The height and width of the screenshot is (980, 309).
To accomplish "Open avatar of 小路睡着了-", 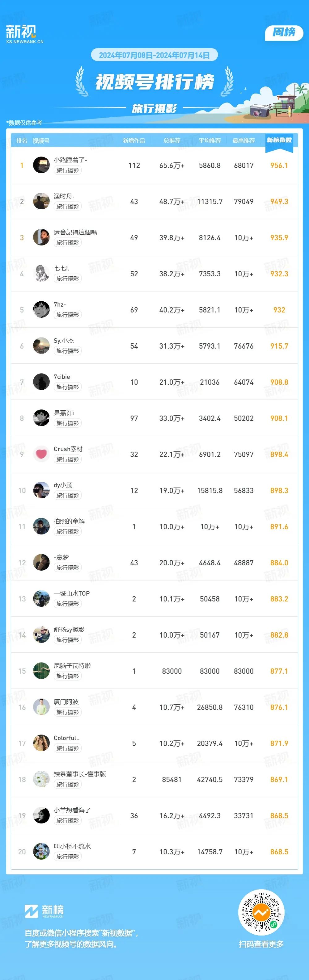I will pos(41,165).
